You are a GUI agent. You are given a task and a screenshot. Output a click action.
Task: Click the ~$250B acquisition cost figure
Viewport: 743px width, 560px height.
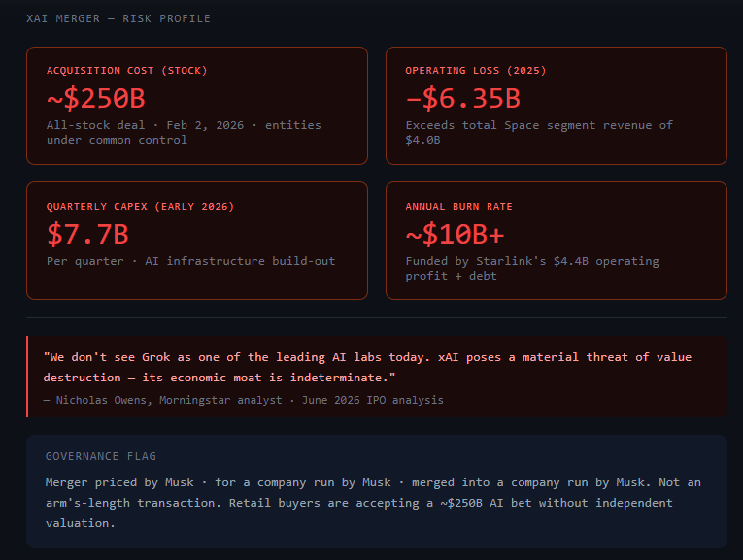(96, 98)
